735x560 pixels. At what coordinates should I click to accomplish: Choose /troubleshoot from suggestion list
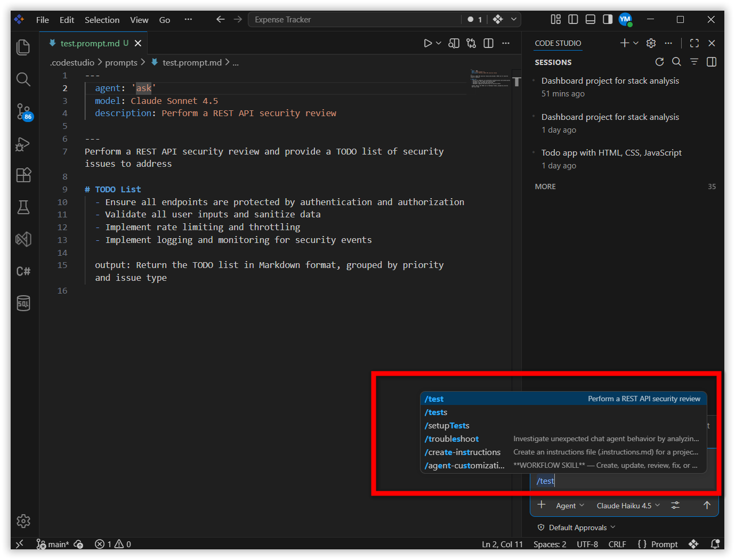(563, 439)
